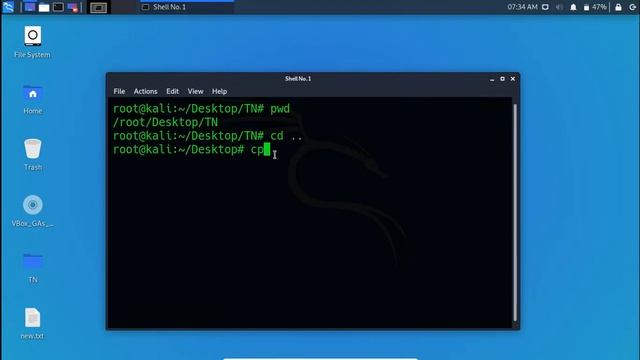Image resolution: width=640 pixels, height=360 pixels.
Task: Open the Kali applications menu
Action: coord(8,7)
